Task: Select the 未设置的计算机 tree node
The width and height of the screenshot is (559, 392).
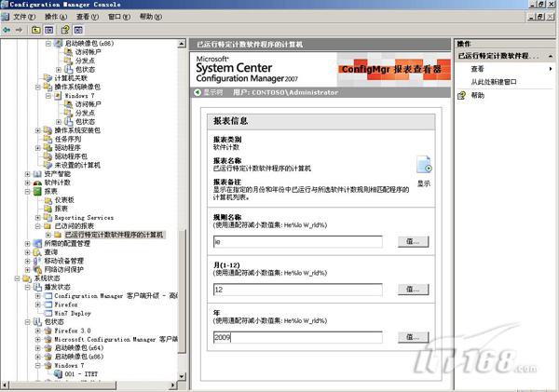Action: (77, 165)
